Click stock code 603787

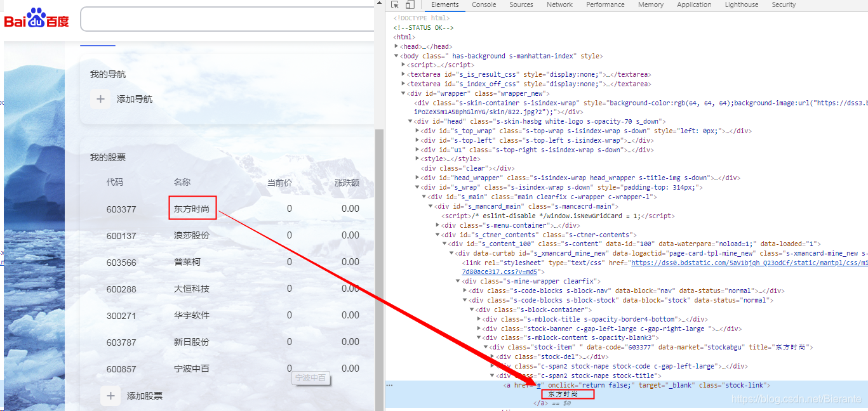click(121, 342)
